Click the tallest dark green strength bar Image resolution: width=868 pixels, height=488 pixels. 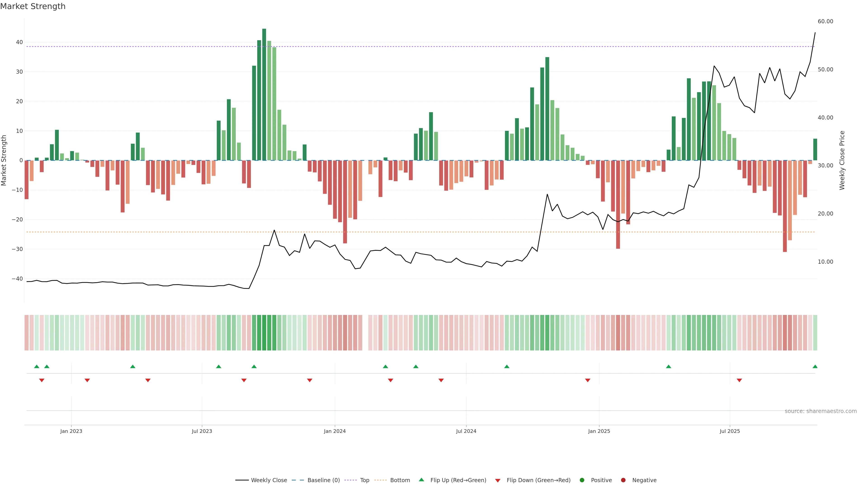(264, 94)
